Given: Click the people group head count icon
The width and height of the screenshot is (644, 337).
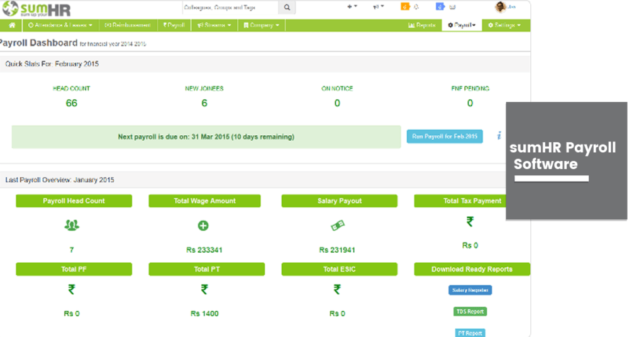Looking at the screenshot, I should [x=72, y=225].
